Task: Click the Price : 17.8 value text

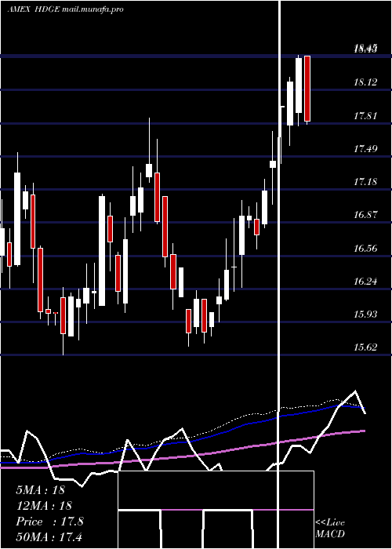Action: (x=49, y=522)
